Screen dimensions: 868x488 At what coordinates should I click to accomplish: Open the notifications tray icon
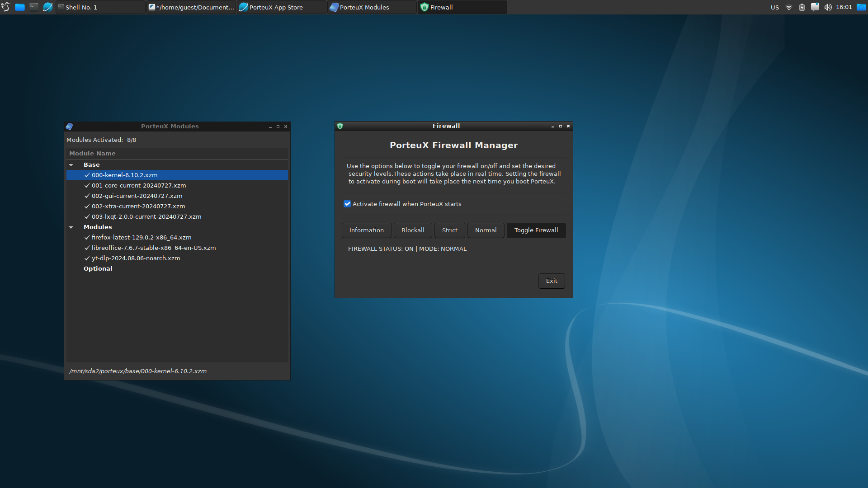point(815,7)
